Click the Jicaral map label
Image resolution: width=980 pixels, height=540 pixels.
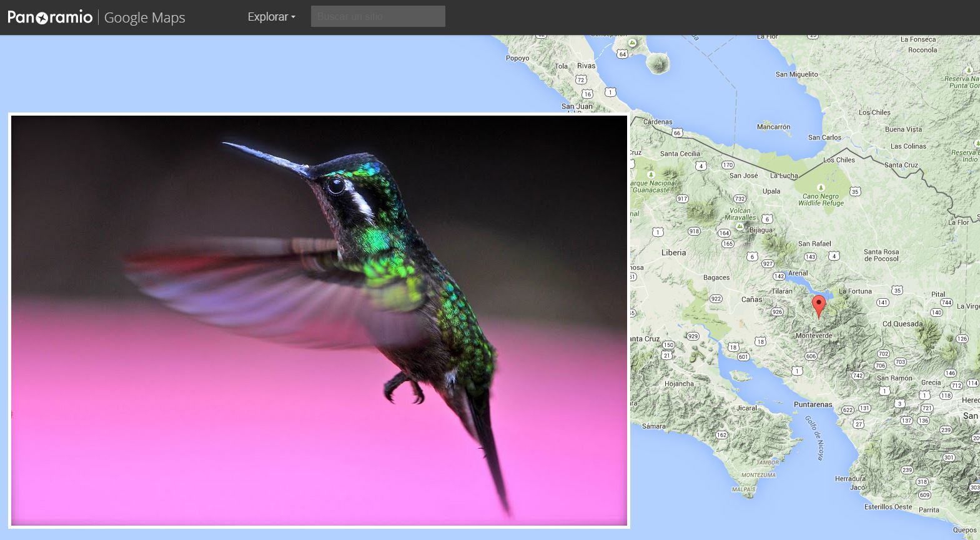[x=746, y=408]
